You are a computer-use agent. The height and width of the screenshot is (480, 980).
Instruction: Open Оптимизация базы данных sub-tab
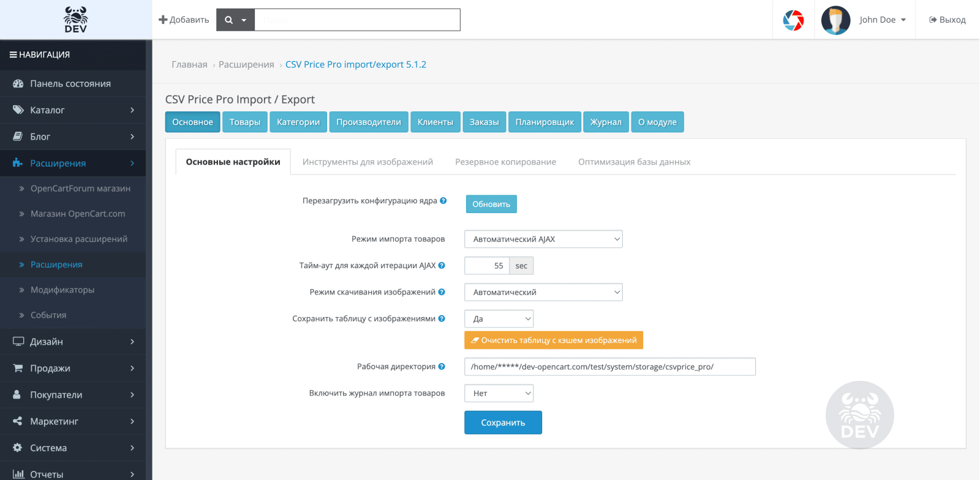[635, 162]
